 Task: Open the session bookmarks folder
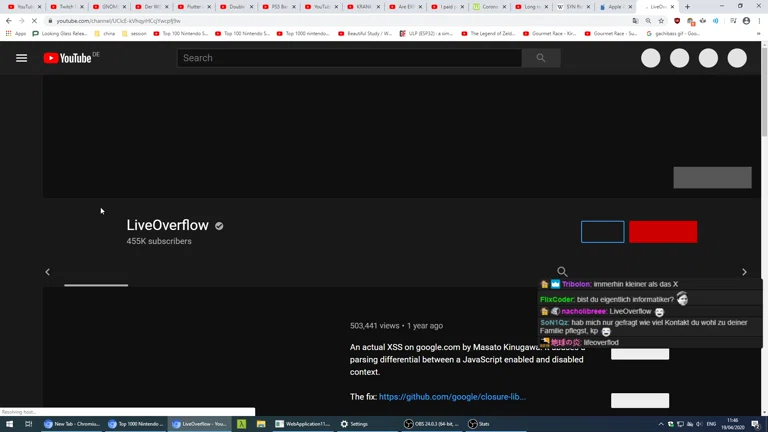134,33
